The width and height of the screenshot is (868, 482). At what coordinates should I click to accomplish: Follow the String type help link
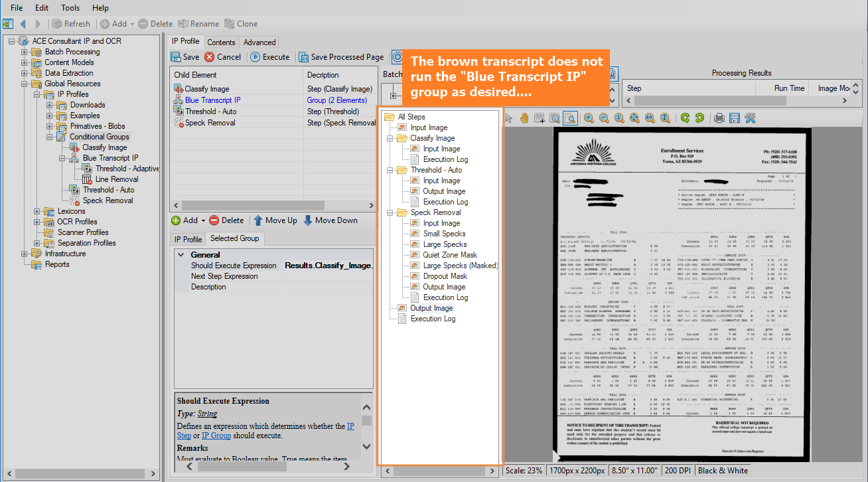pyautogui.click(x=207, y=414)
